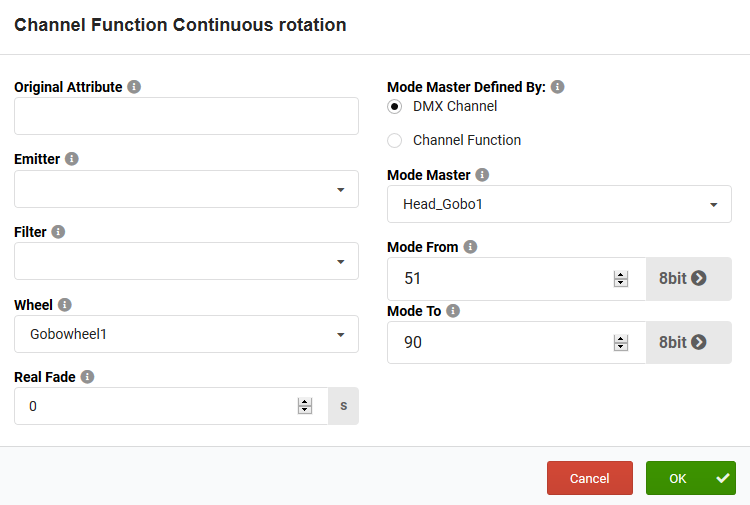Image resolution: width=750 pixels, height=505 pixels.
Task: Open the Emitter dropdown
Action: pos(187,189)
